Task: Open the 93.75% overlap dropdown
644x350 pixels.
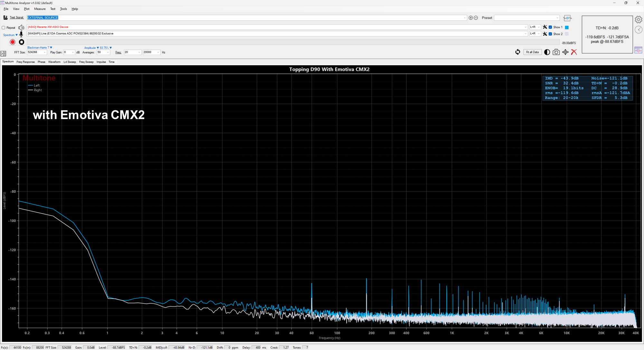Action: (106, 48)
